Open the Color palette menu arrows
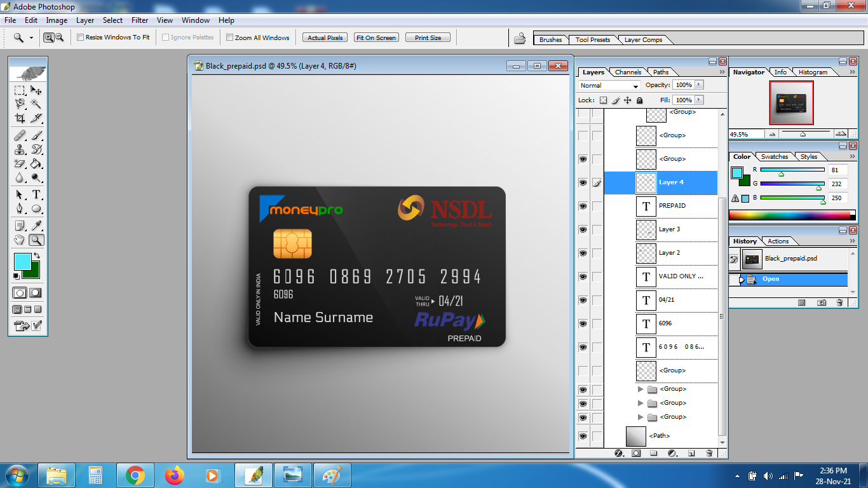The height and width of the screenshot is (488, 868). [851, 157]
